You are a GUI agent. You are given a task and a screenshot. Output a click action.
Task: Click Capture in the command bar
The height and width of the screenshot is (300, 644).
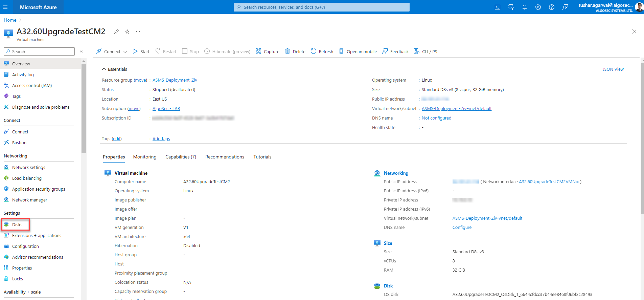268,51
